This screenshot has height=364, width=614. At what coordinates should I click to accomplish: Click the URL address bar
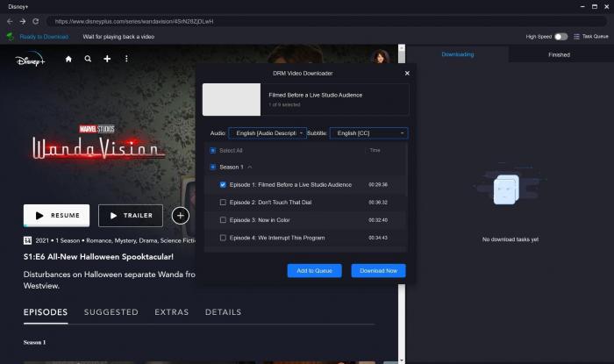(327, 22)
